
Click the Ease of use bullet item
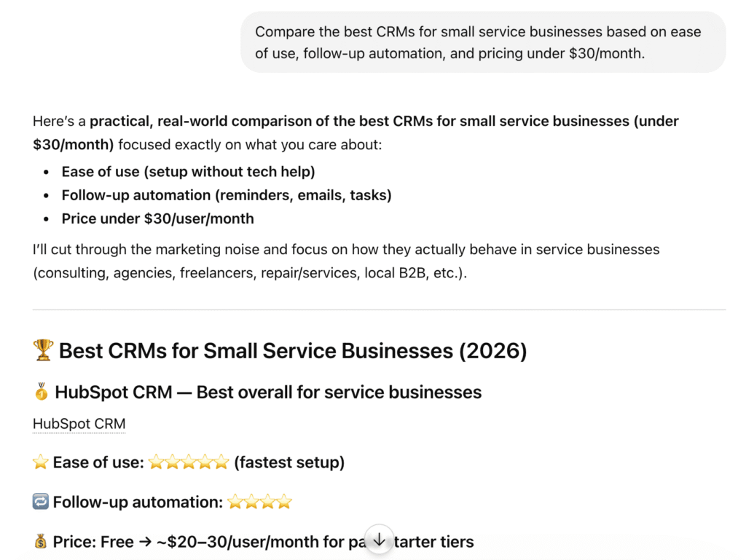tap(189, 172)
